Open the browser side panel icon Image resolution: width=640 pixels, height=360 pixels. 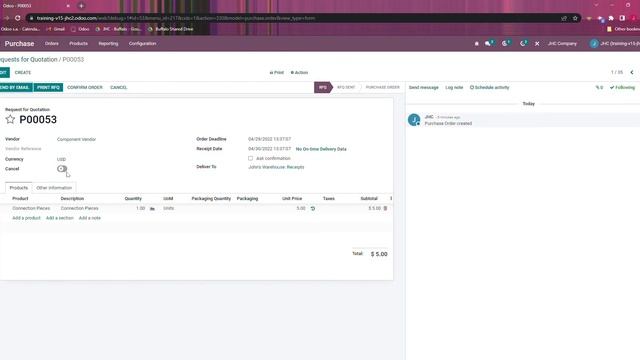pos(622,18)
